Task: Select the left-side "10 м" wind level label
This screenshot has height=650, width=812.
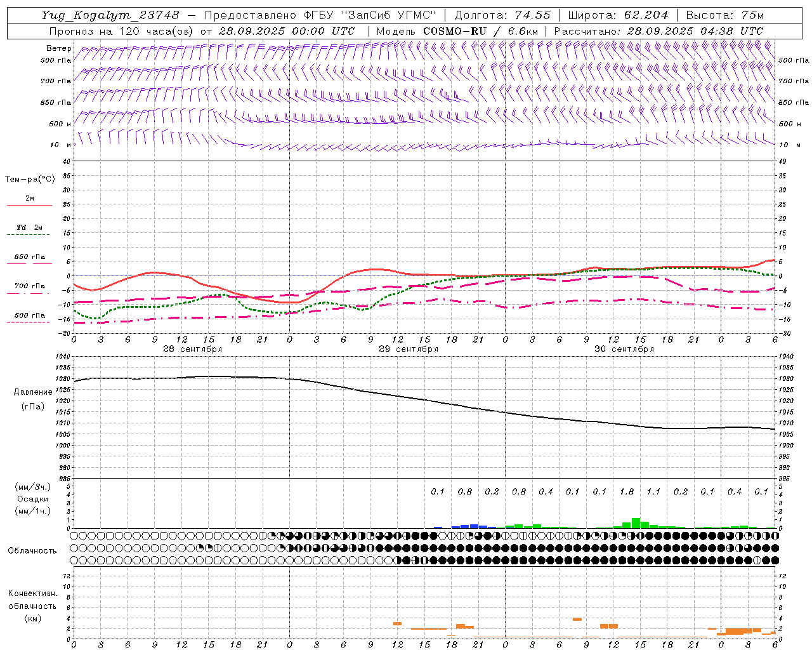Action: coord(60,145)
